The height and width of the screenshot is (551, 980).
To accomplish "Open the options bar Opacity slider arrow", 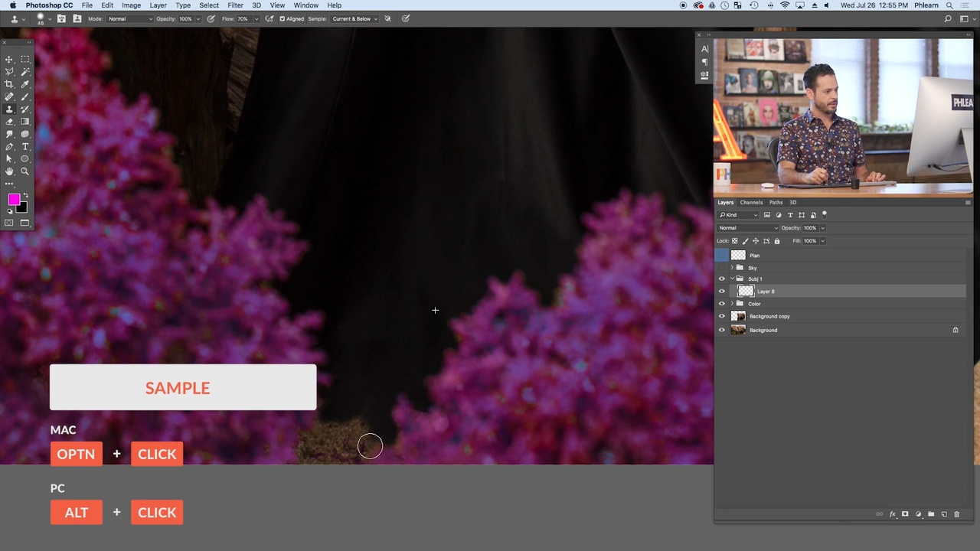I will [x=198, y=18].
